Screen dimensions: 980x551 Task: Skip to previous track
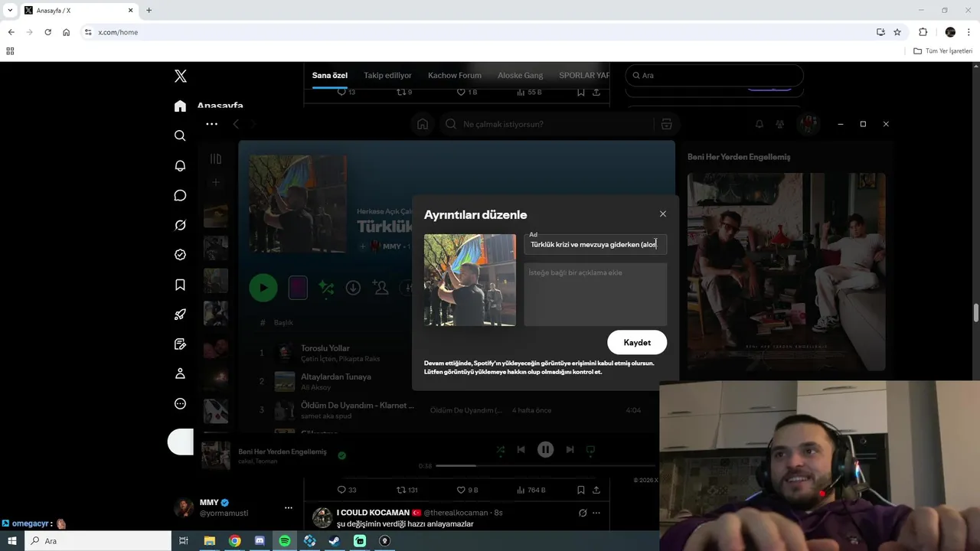[x=521, y=450]
